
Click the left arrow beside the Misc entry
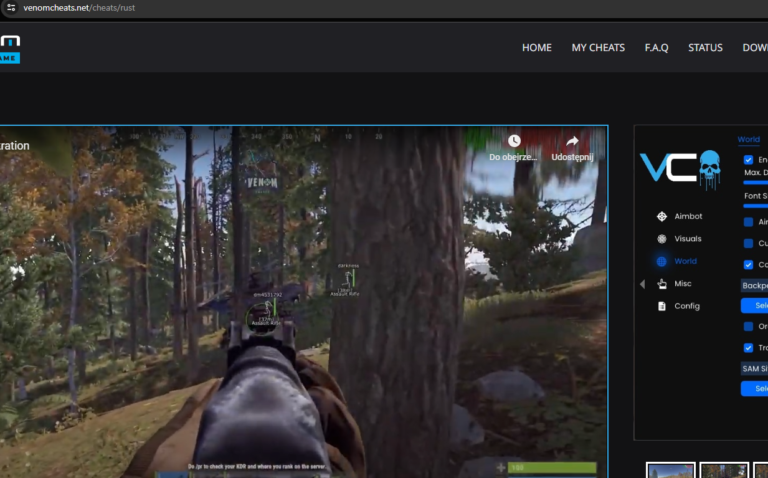tap(642, 284)
